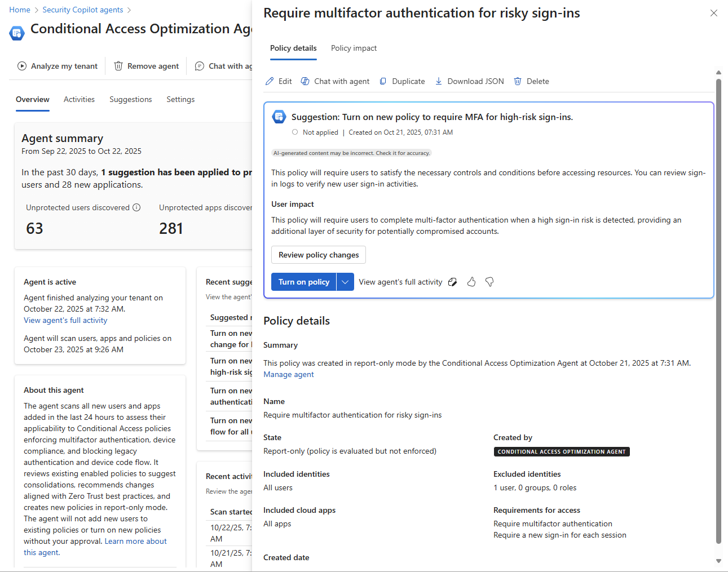The height and width of the screenshot is (572, 728).
Task: Close the policy details panel
Action: [714, 13]
